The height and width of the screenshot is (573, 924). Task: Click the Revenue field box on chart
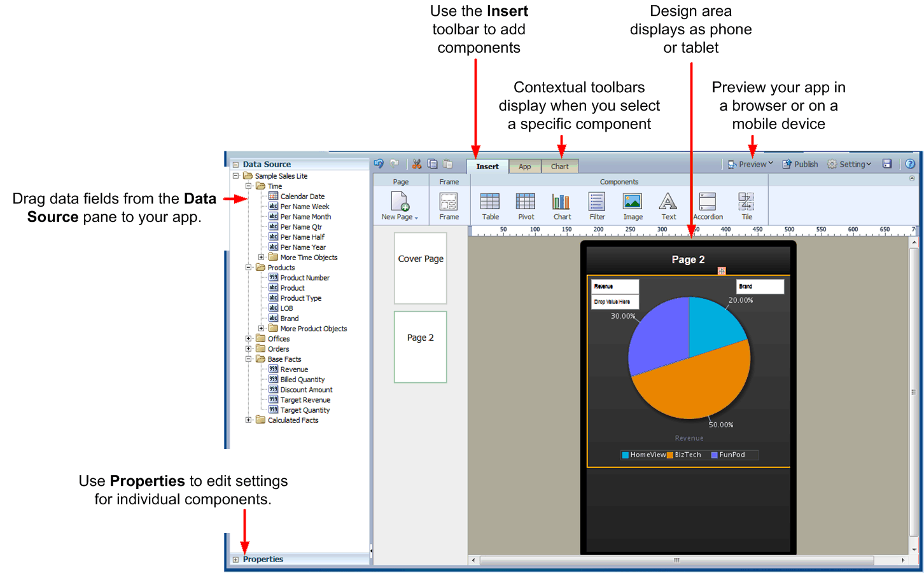coord(615,286)
